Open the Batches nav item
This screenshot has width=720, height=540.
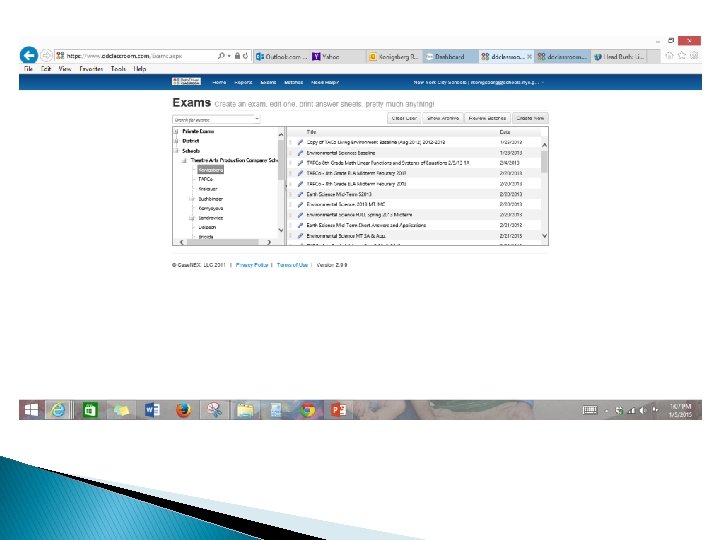[x=293, y=82]
